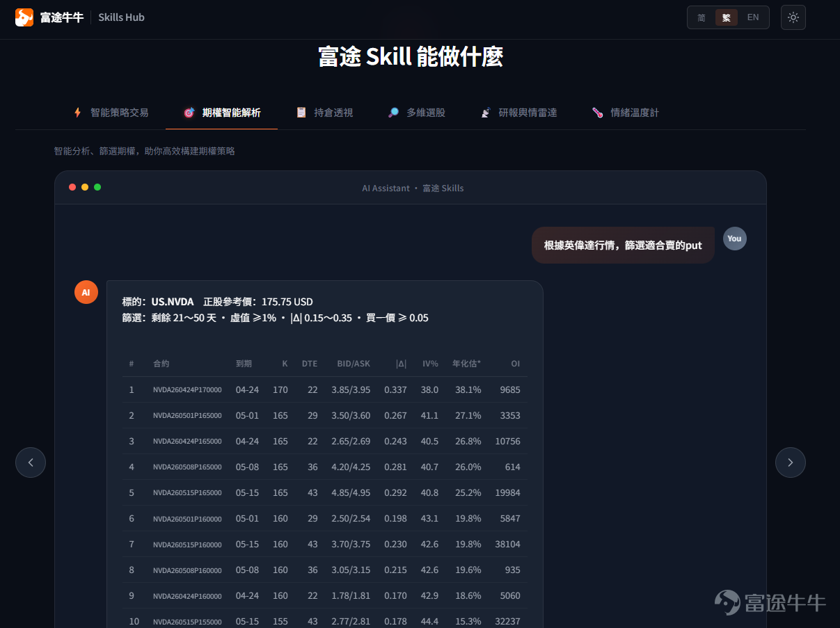Click the AI Assistant window title
The image size is (840, 628).
[x=413, y=188]
